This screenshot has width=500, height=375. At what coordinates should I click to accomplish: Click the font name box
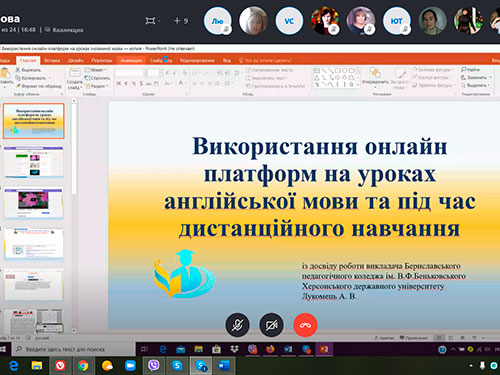click(130, 73)
